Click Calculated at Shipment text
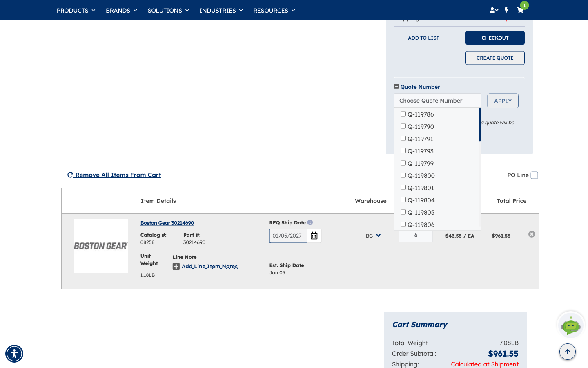Image resolution: width=588 pixels, height=368 pixels. 485,364
